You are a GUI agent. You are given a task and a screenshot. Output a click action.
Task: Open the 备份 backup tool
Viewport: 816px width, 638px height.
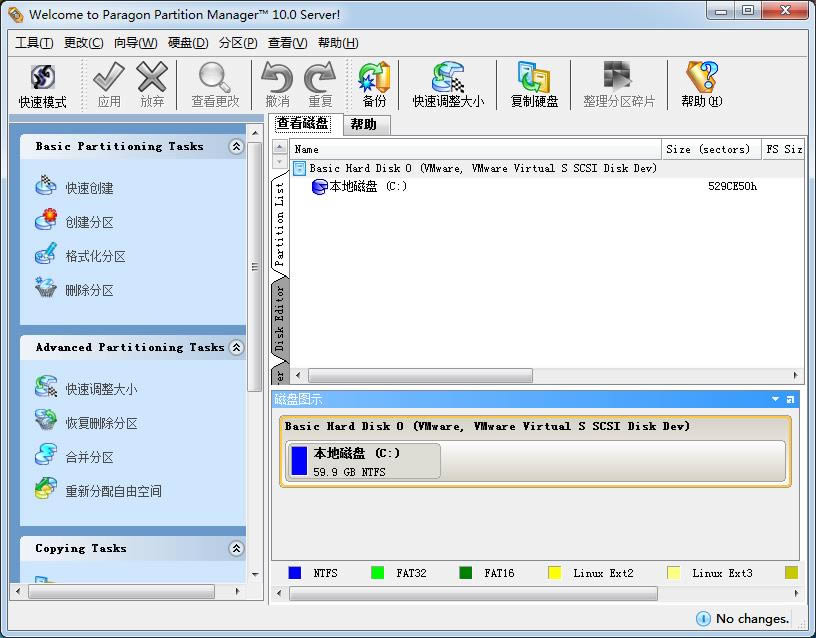pos(374,85)
